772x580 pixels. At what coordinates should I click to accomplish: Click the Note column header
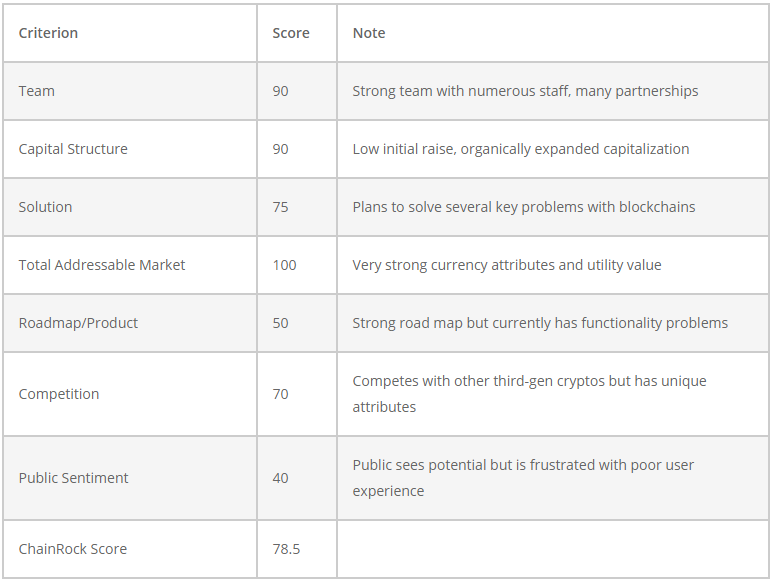coord(368,33)
